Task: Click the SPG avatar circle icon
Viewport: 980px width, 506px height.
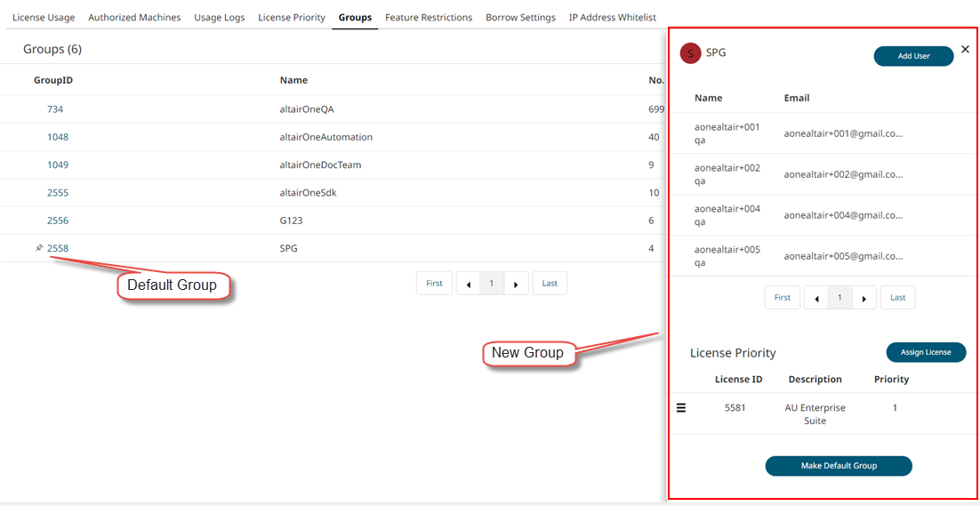Action: click(x=690, y=53)
